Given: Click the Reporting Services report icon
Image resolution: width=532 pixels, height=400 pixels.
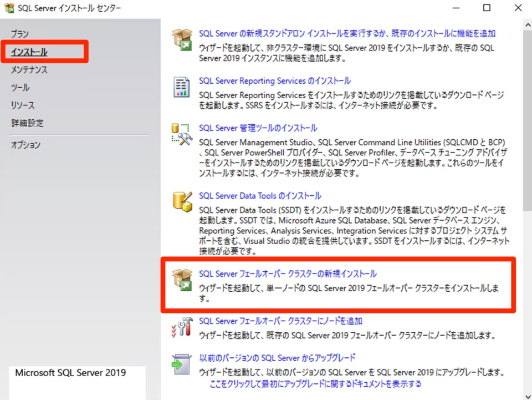Looking at the screenshot, I should [x=182, y=87].
